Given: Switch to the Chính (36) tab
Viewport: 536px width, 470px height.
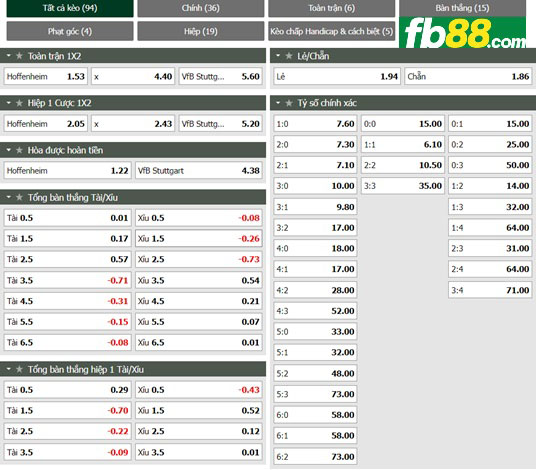Looking at the screenshot, I should coord(201,8).
